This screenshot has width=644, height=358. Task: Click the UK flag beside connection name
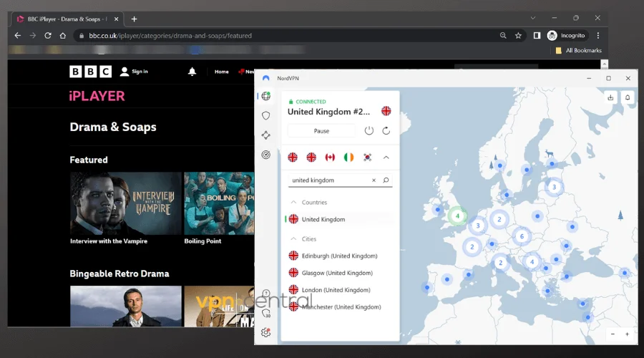click(x=386, y=111)
